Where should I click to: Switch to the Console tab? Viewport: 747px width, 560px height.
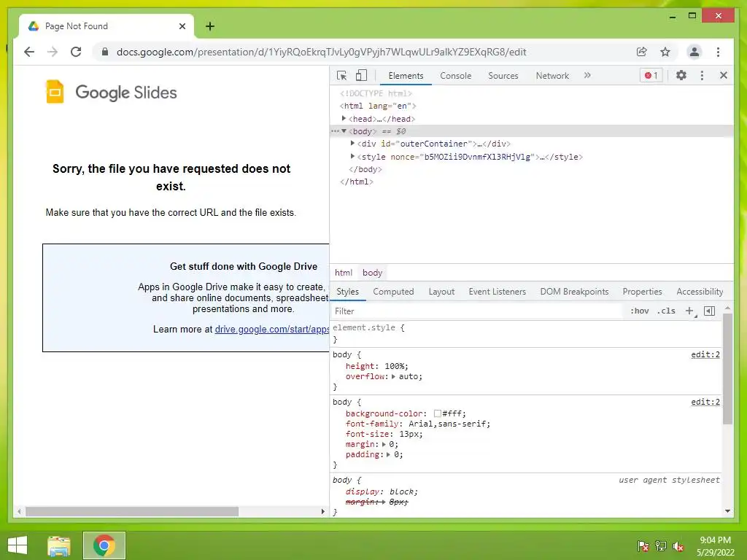455,76
